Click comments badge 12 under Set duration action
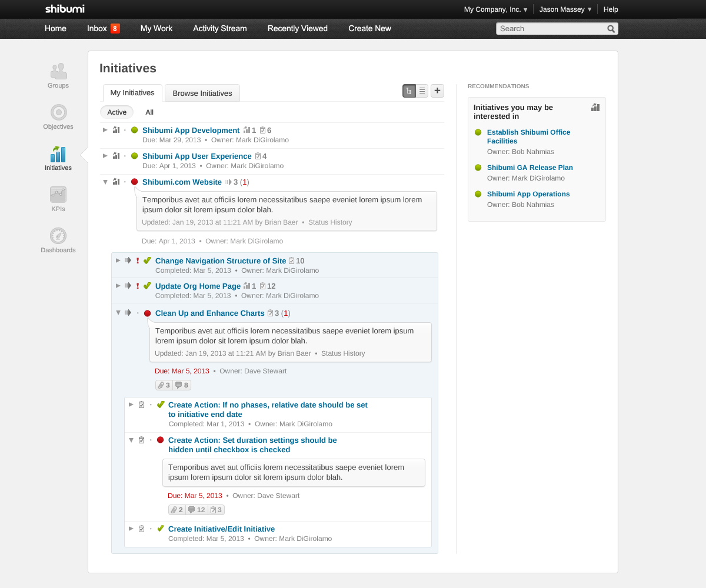The width and height of the screenshot is (706, 588). pyautogui.click(x=197, y=510)
